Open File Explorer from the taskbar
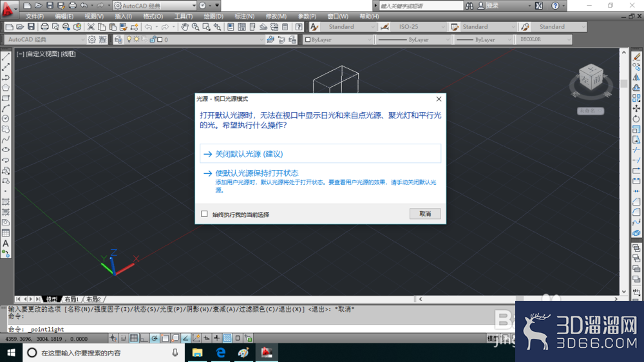This screenshot has width=644, height=362. pos(198,352)
